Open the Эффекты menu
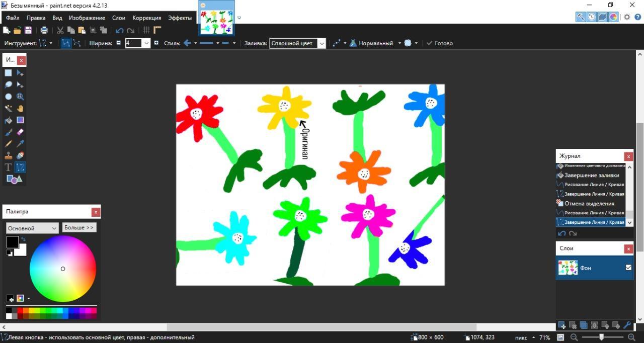The image size is (644, 343). (180, 18)
